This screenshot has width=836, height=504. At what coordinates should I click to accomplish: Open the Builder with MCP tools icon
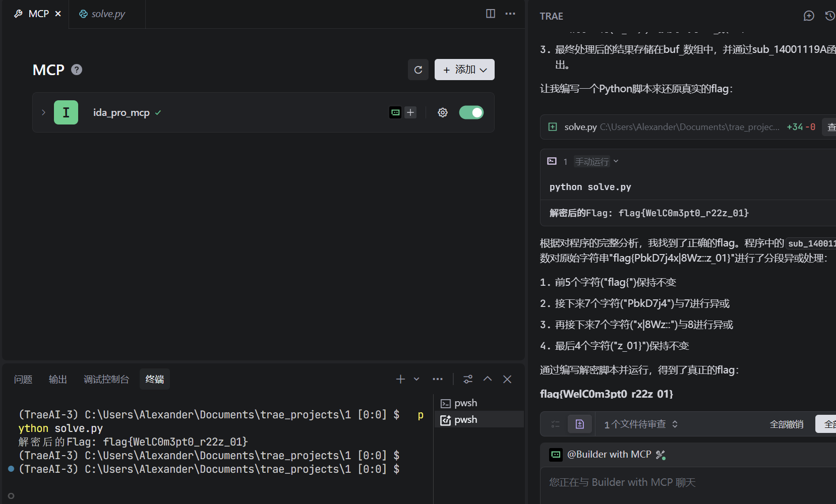[661, 455]
